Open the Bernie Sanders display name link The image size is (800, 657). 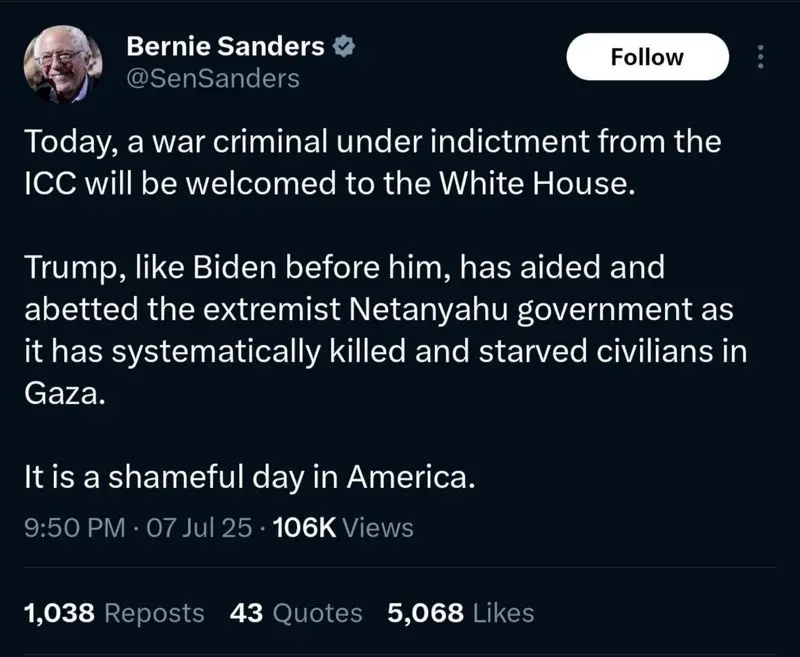click(x=226, y=45)
